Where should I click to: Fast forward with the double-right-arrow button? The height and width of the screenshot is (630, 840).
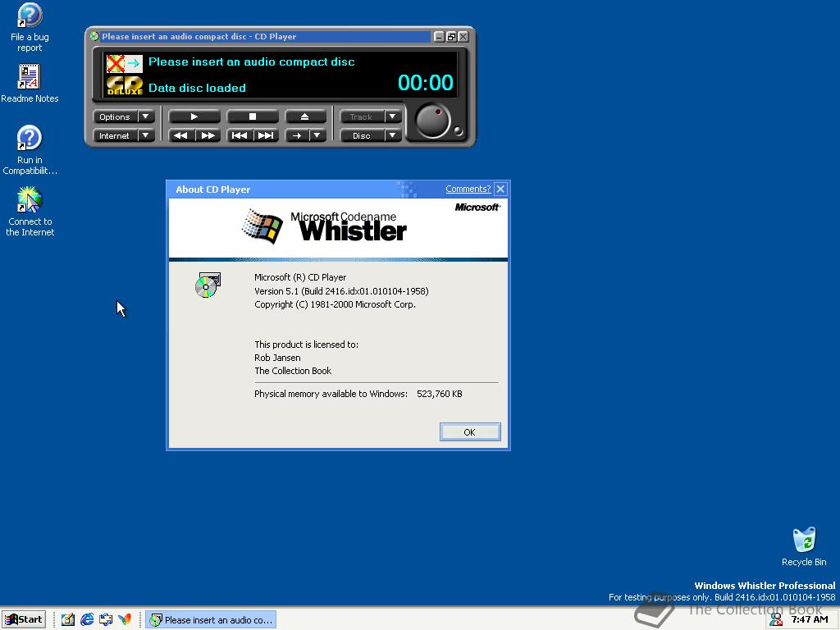click(x=208, y=135)
